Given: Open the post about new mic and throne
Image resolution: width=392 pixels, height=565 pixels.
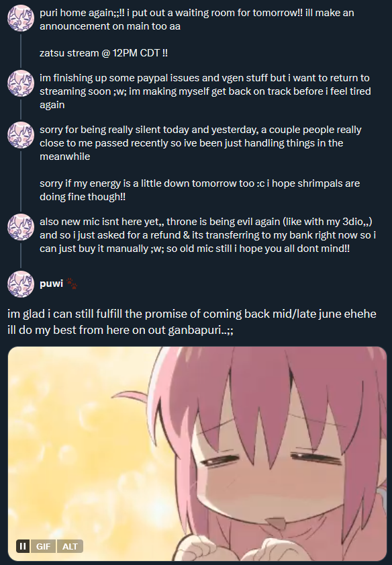Looking at the screenshot, I should [x=207, y=235].
